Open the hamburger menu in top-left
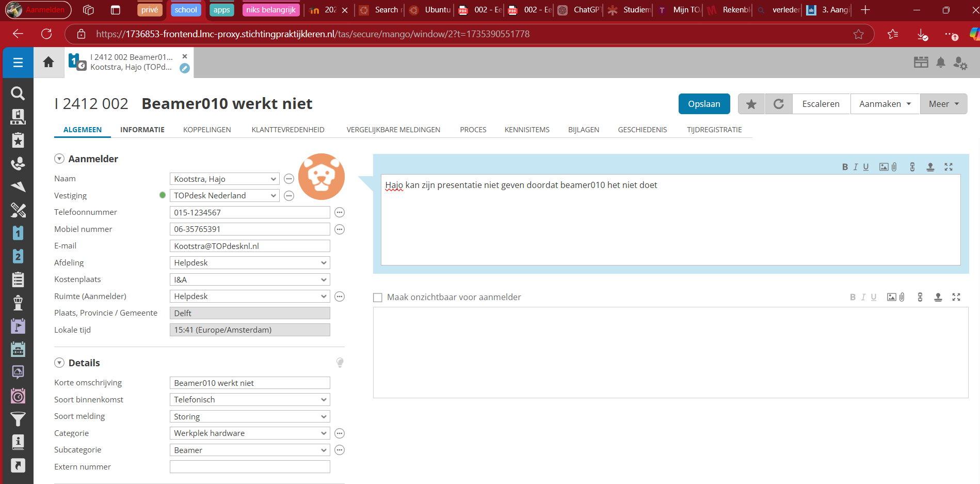 point(18,63)
